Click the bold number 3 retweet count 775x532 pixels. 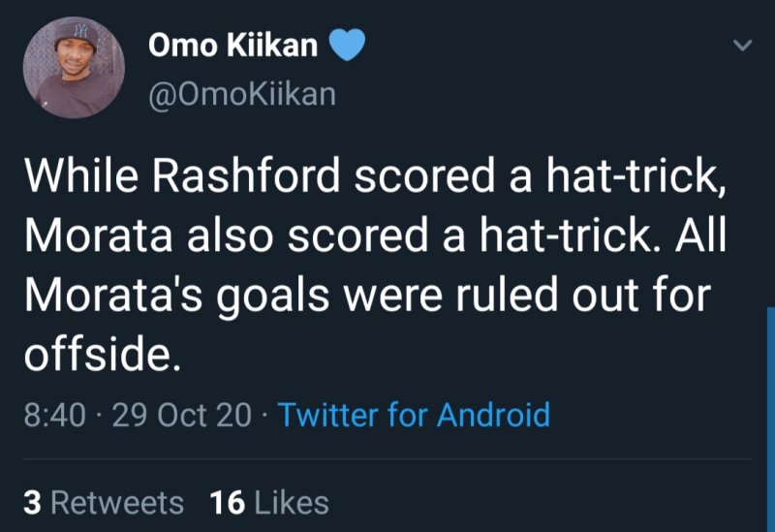[x=32, y=503]
